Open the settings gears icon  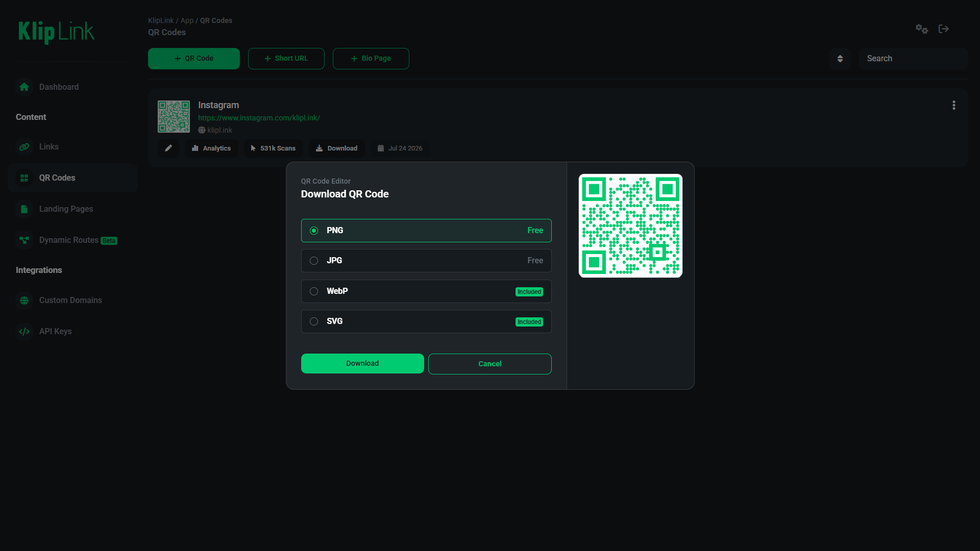tap(922, 29)
